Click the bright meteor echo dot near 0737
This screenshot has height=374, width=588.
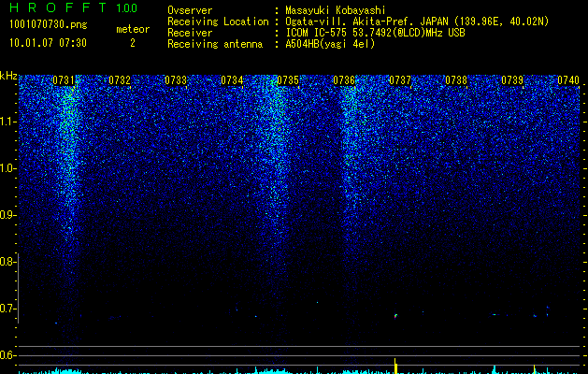[395, 316]
